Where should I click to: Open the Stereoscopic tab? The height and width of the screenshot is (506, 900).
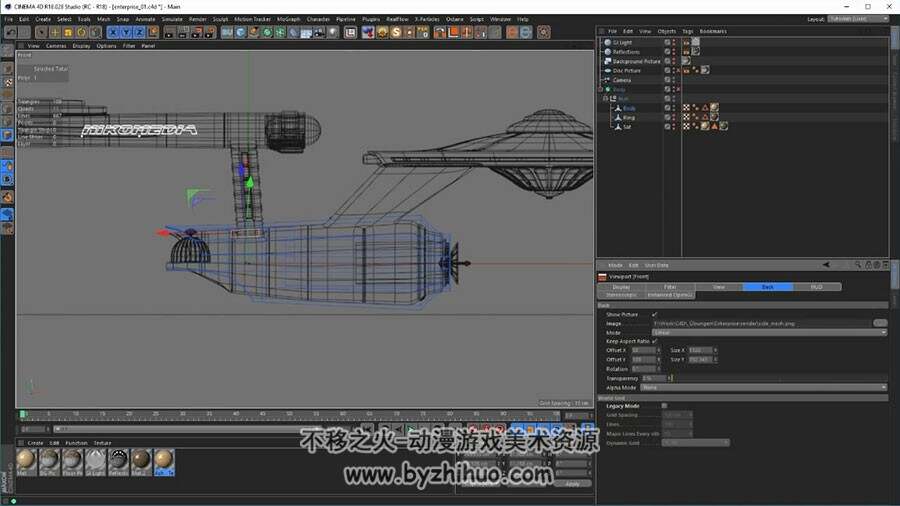click(621, 294)
